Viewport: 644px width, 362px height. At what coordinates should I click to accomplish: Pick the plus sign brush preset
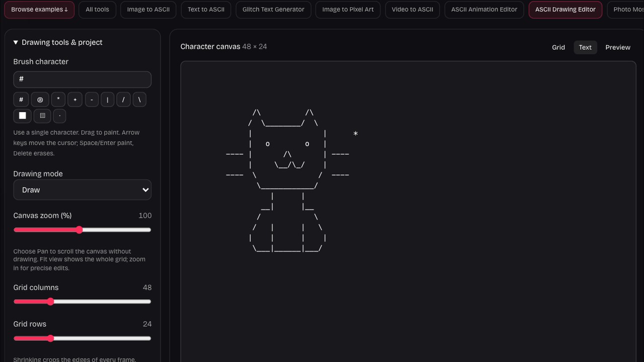pyautogui.click(x=75, y=100)
